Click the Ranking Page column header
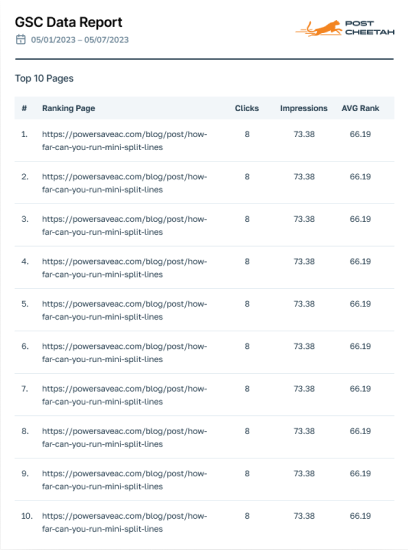 68,108
